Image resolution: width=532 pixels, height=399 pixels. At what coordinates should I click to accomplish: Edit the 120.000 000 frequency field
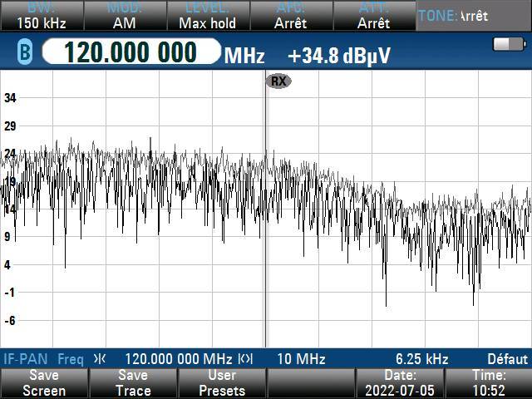(x=131, y=54)
